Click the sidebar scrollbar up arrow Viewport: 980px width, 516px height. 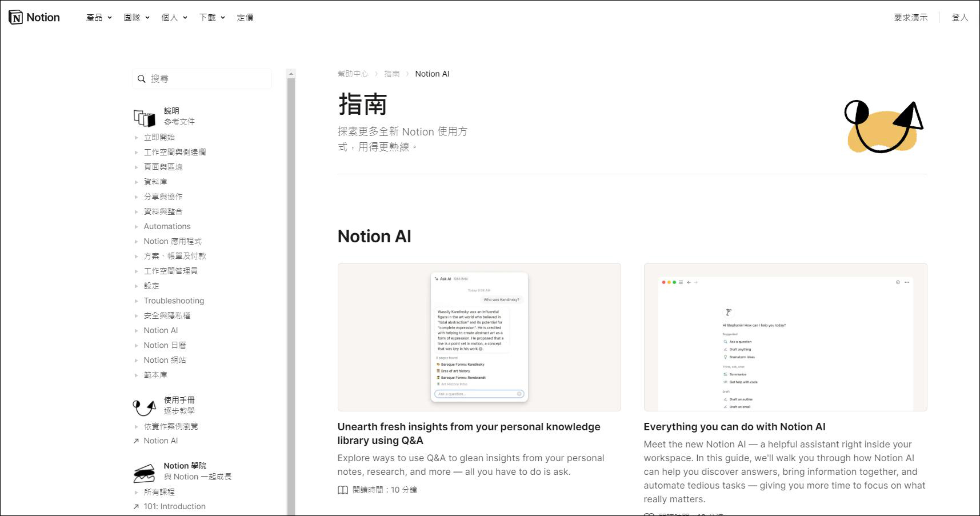(x=291, y=74)
